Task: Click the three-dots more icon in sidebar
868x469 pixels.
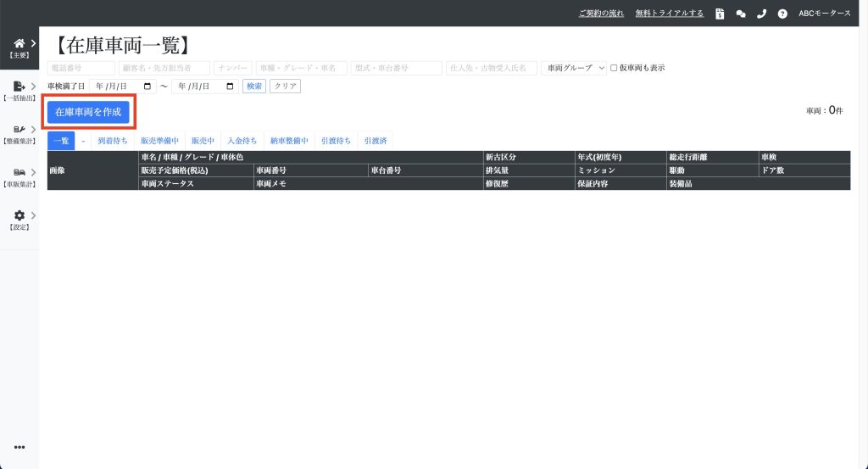Action: 19,448
